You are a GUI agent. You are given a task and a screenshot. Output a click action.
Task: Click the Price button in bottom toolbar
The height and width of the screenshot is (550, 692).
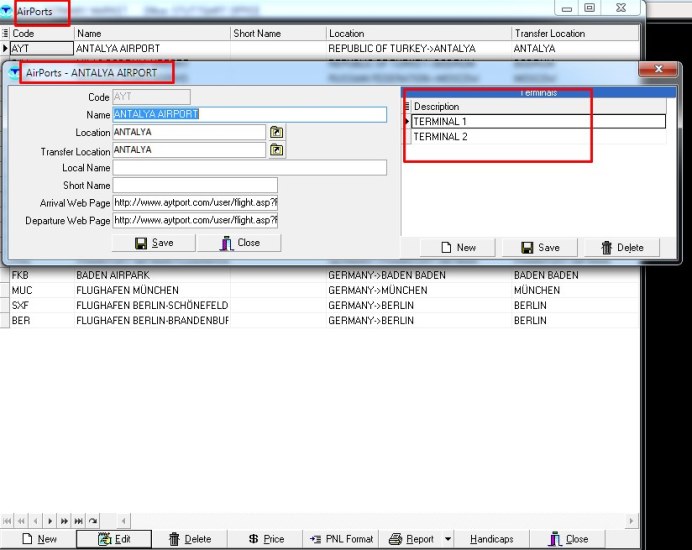click(x=267, y=539)
